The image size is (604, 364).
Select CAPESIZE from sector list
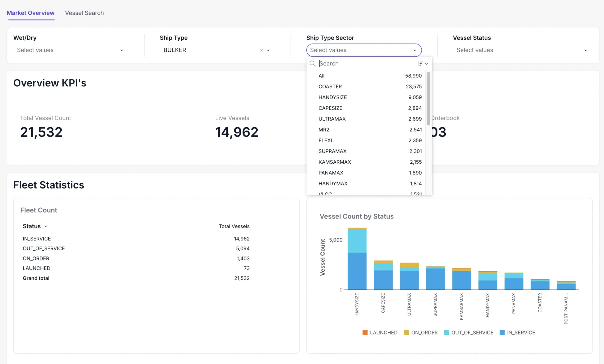(366, 108)
